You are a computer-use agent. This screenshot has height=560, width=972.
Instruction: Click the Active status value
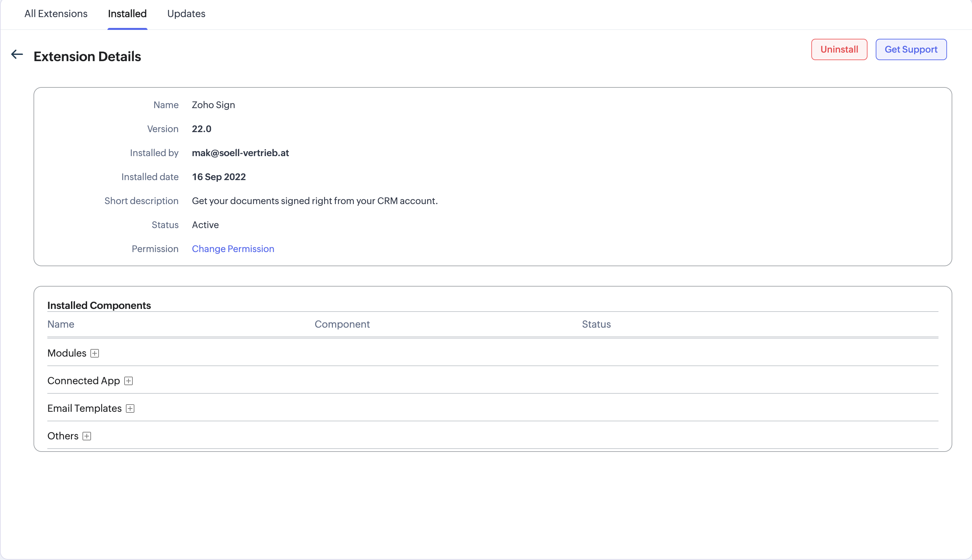click(205, 225)
